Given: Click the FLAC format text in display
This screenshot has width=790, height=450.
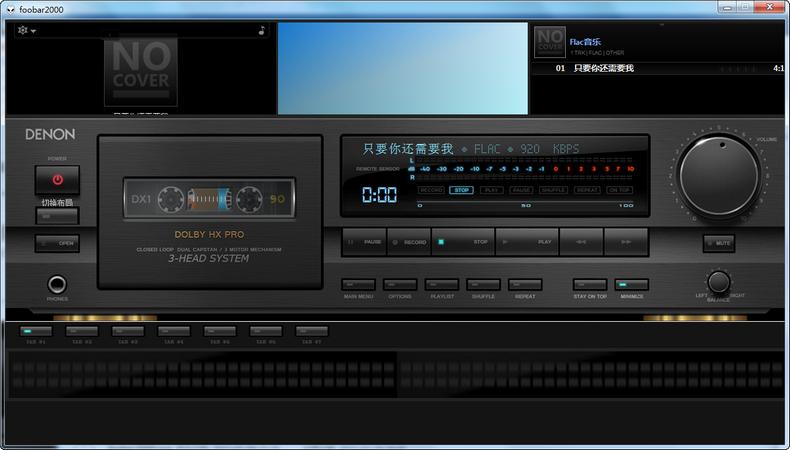Looking at the screenshot, I should click(487, 149).
